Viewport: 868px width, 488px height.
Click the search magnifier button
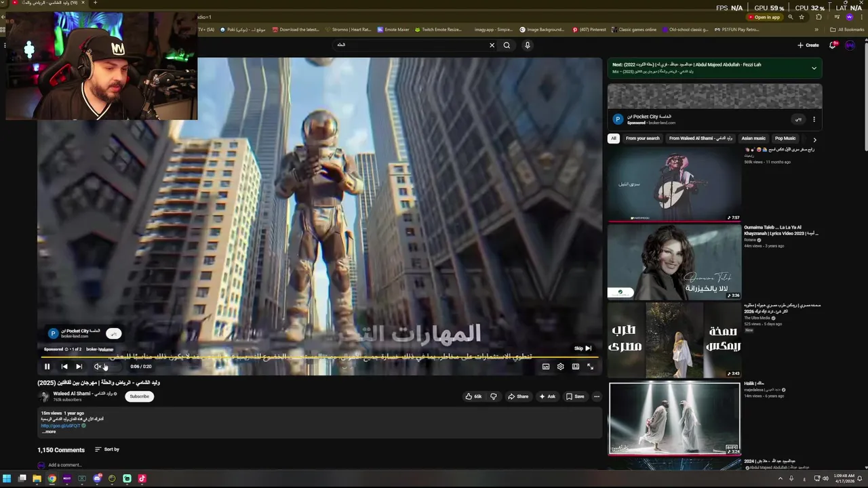pyautogui.click(x=507, y=45)
